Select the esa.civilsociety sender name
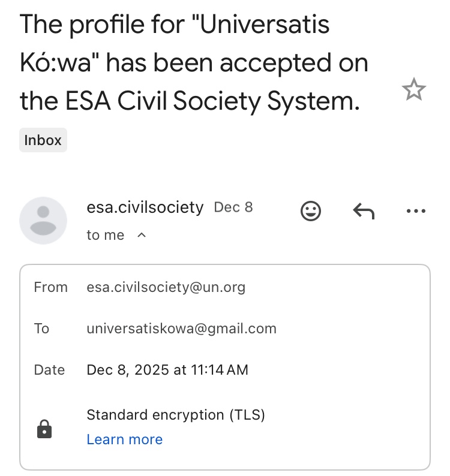The width and height of the screenshot is (450, 476). (x=145, y=207)
